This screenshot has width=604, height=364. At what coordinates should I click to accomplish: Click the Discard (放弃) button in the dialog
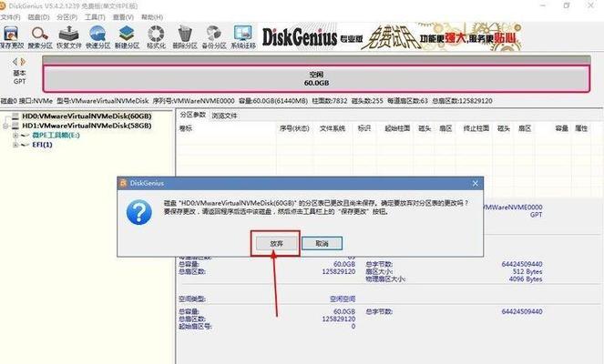coord(277,243)
